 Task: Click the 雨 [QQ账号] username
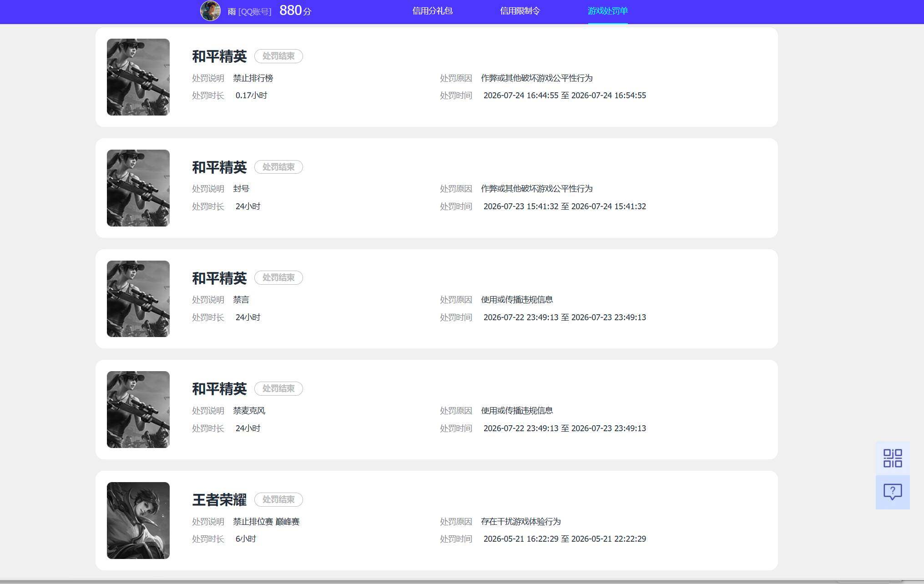249,12
